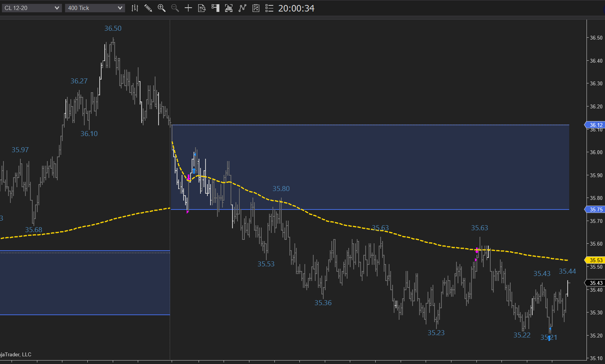Screen dimensions: 605x364
Task: Click the 36.10 swing low label
Action: click(x=89, y=134)
